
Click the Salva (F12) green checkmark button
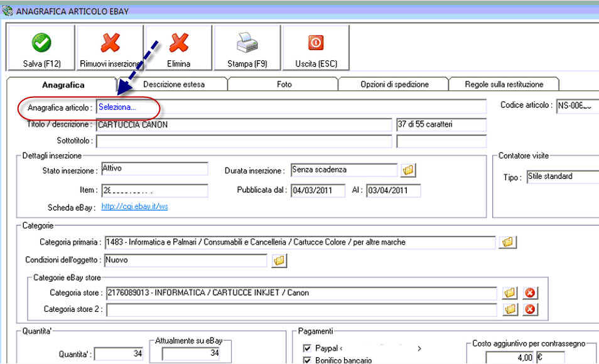click(x=41, y=48)
